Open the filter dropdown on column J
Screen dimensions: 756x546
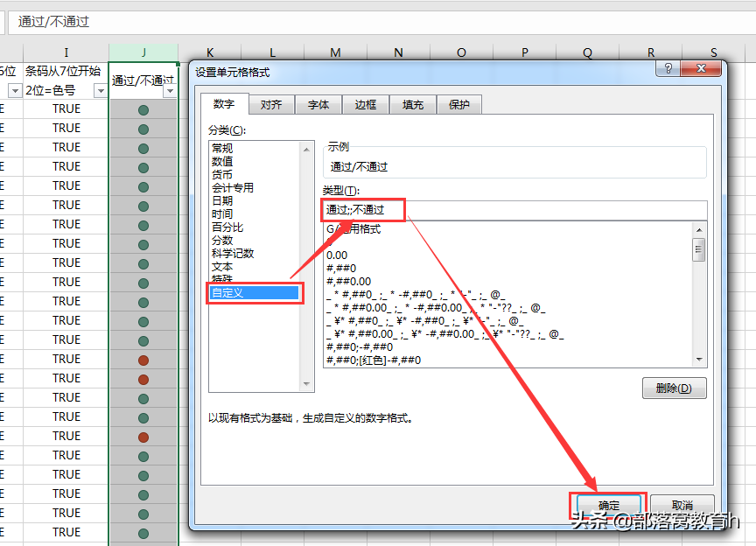click(169, 90)
